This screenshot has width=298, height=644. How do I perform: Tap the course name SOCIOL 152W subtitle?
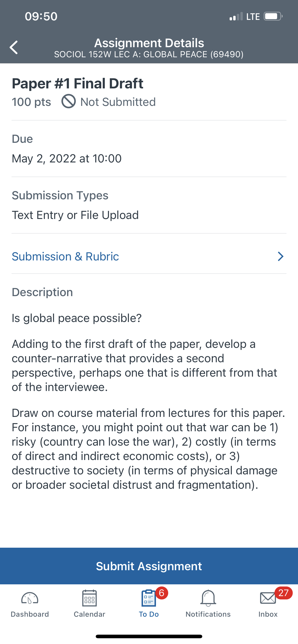[x=149, y=54]
